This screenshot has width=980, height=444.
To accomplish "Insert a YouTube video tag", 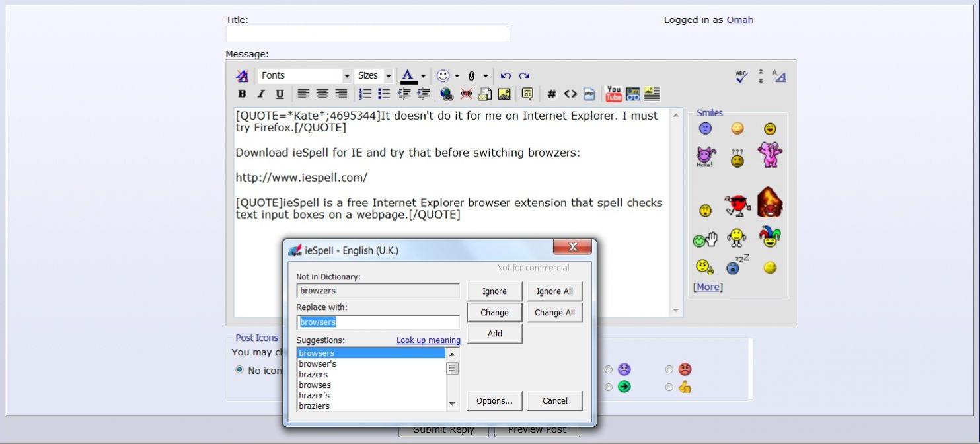I will click(x=614, y=94).
